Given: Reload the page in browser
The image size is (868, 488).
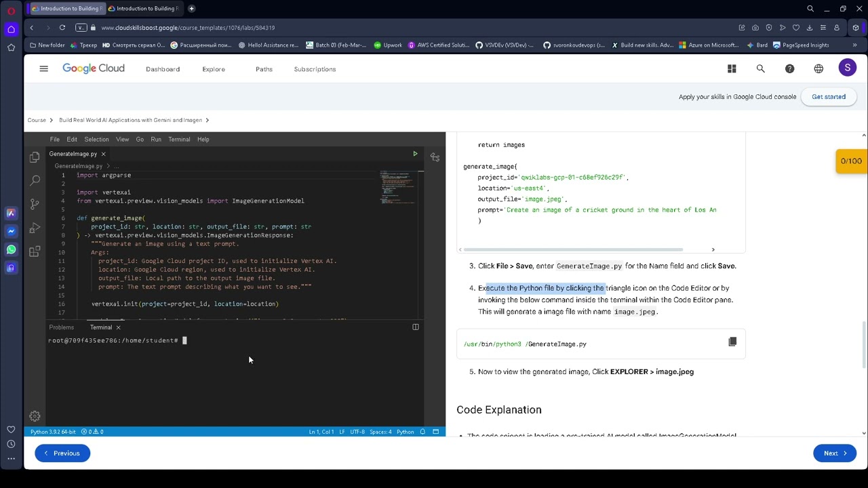Looking at the screenshot, I should [62, 27].
